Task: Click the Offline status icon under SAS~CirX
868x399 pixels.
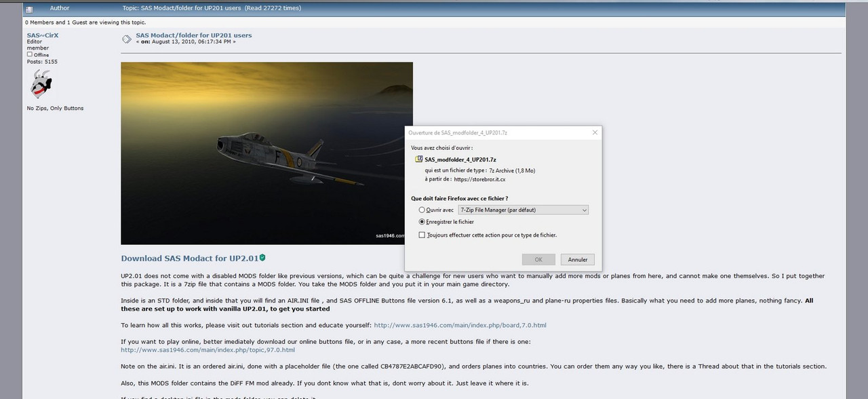Action: coord(29,54)
